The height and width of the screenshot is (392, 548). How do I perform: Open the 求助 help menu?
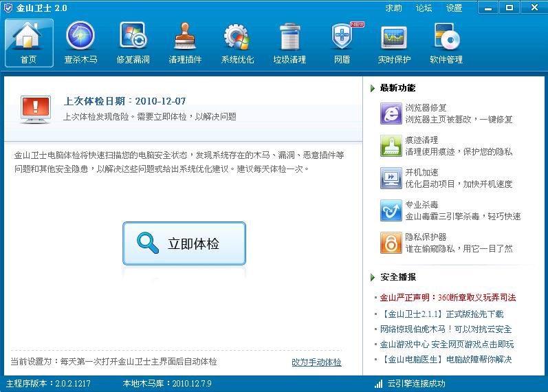coord(393,8)
